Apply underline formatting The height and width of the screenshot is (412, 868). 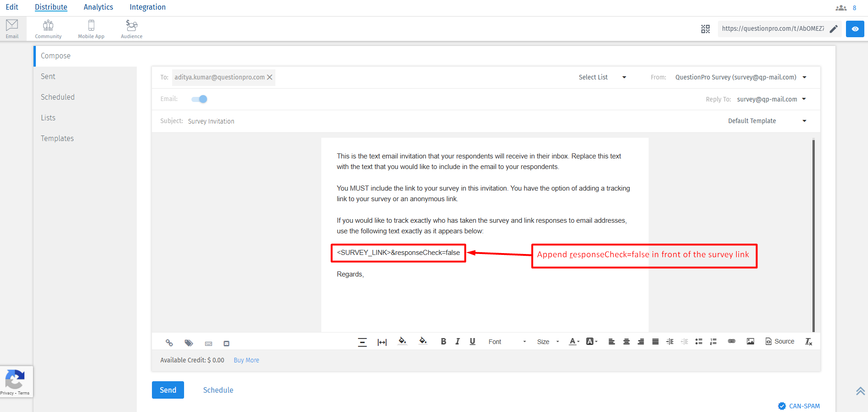click(472, 341)
